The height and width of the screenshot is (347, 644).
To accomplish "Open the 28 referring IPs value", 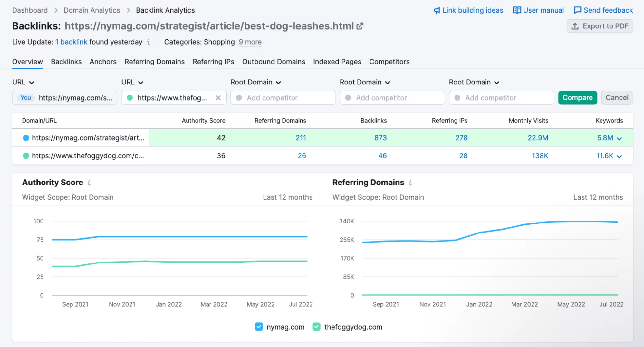I will coord(463,156).
